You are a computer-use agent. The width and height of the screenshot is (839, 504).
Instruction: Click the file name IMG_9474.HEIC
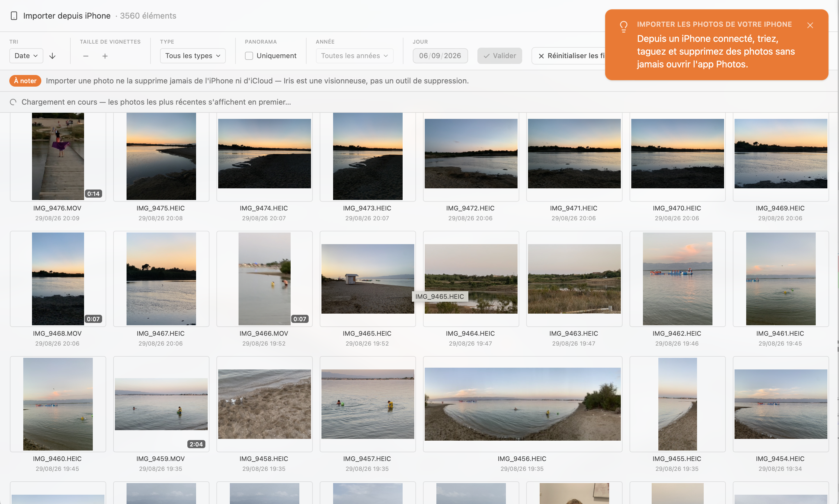264,208
